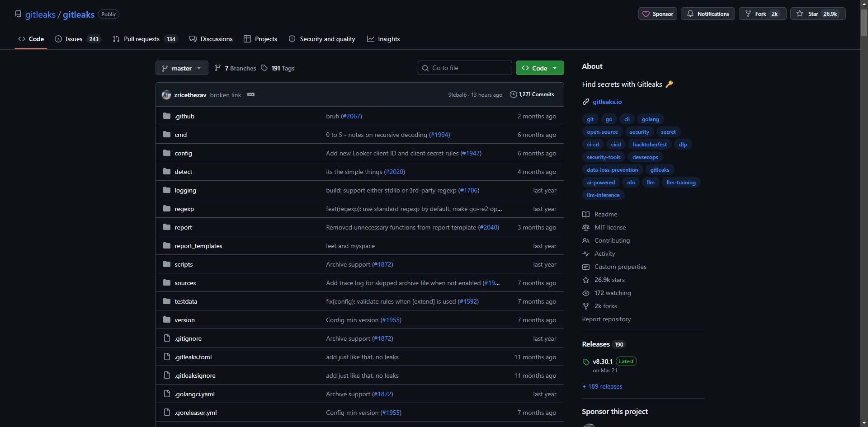Click the tag icon beside v8.30.1 release

click(586, 362)
